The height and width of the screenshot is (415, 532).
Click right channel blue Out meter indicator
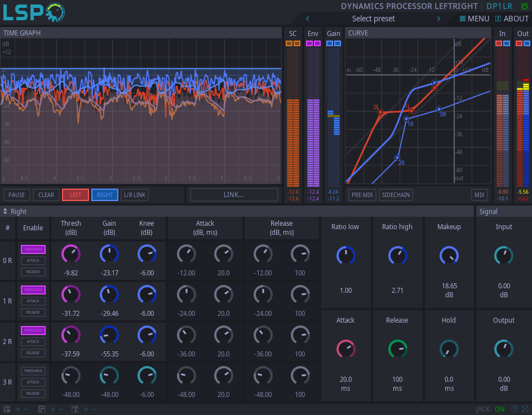526,43
